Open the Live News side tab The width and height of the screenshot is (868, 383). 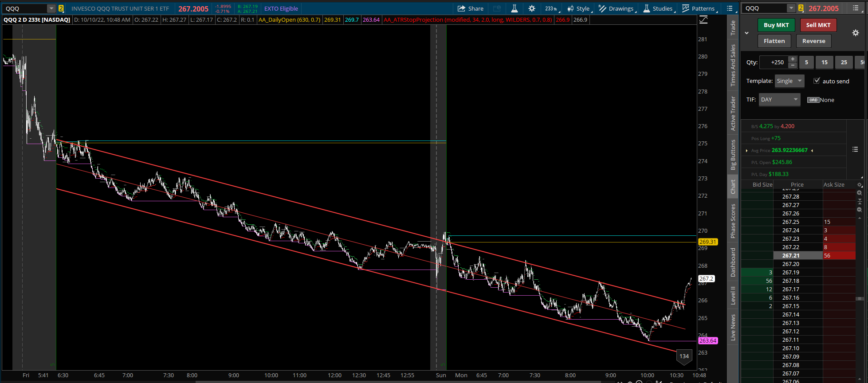tap(733, 328)
